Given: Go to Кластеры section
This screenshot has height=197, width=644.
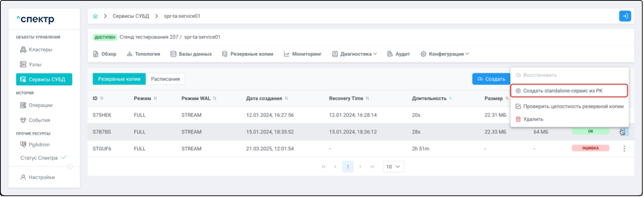Looking at the screenshot, I should pos(40,50).
